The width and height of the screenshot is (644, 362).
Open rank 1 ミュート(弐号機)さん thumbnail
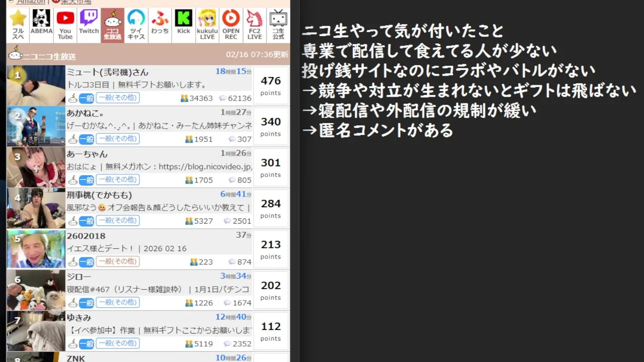(36, 84)
